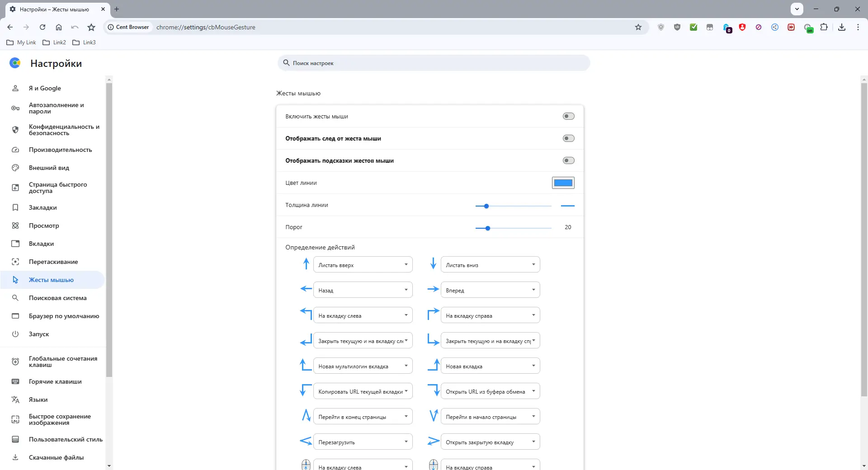Open the Назад gesture dropdown

pyautogui.click(x=363, y=290)
